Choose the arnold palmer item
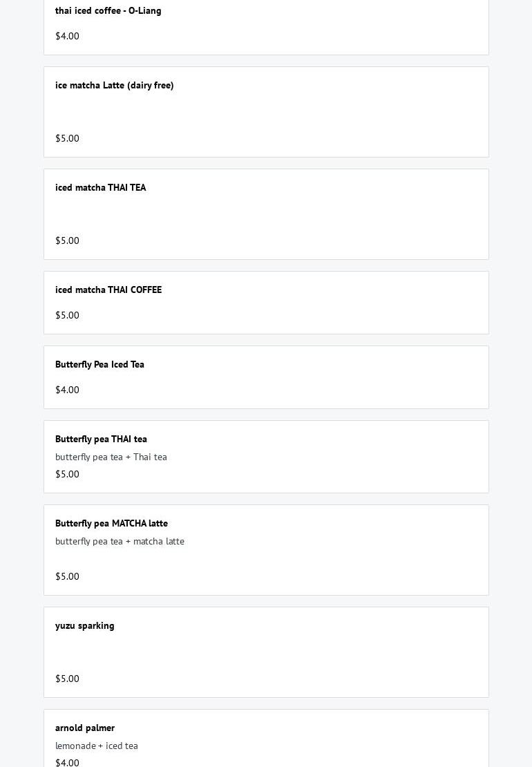This screenshot has height=767, width=532. click(266, 738)
